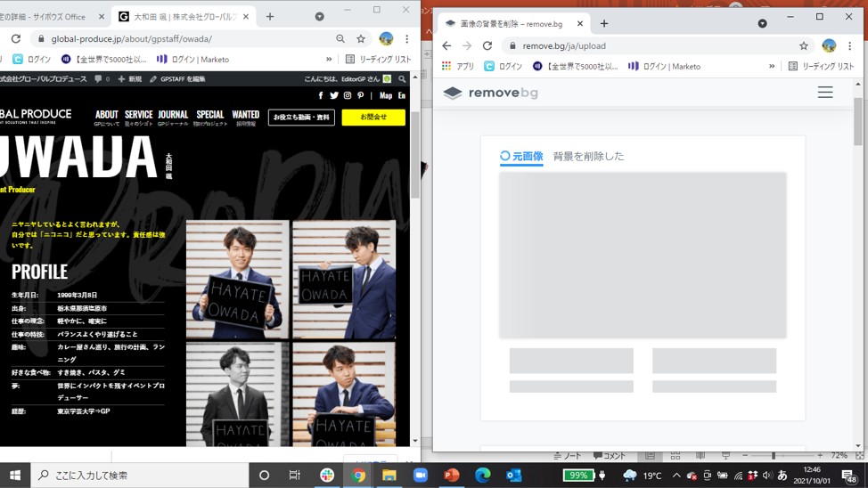Open Outlook from the taskbar
This screenshot has width=868, height=488.
click(513, 476)
